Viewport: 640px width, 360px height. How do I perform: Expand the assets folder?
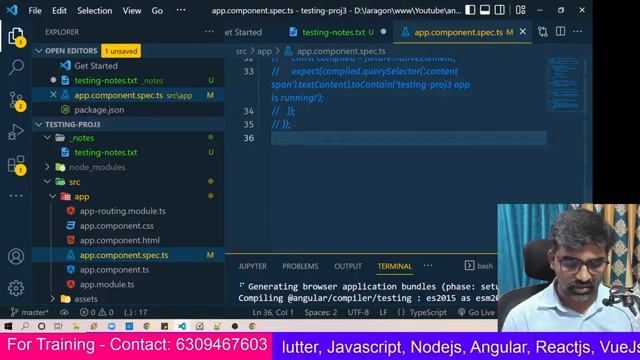point(53,299)
